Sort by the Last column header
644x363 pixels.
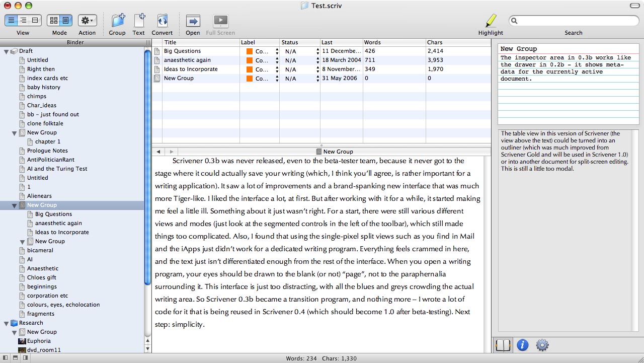click(342, 42)
